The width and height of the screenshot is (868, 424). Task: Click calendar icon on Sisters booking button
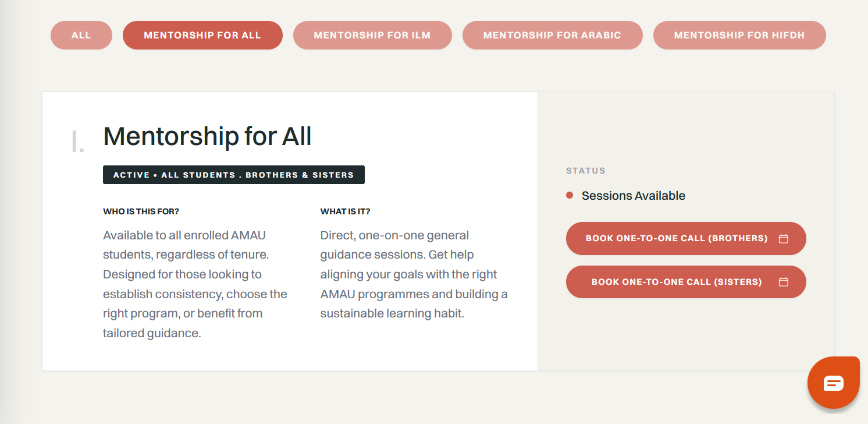pyautogui.click(x=784, y=282)
